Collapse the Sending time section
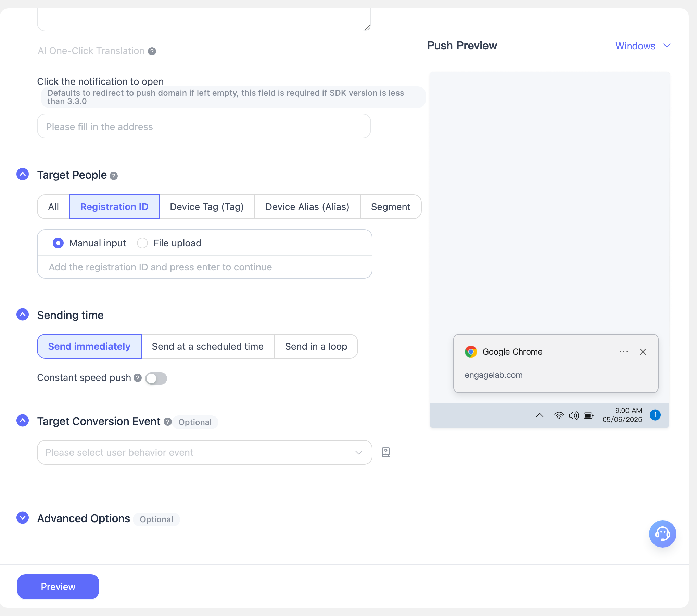 coord(23,315)
